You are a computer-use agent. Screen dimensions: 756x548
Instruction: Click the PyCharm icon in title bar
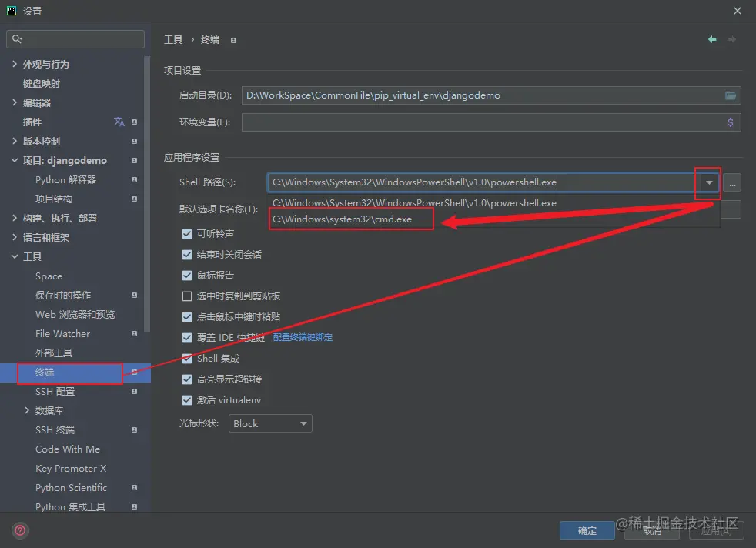(x=11, y=11)
